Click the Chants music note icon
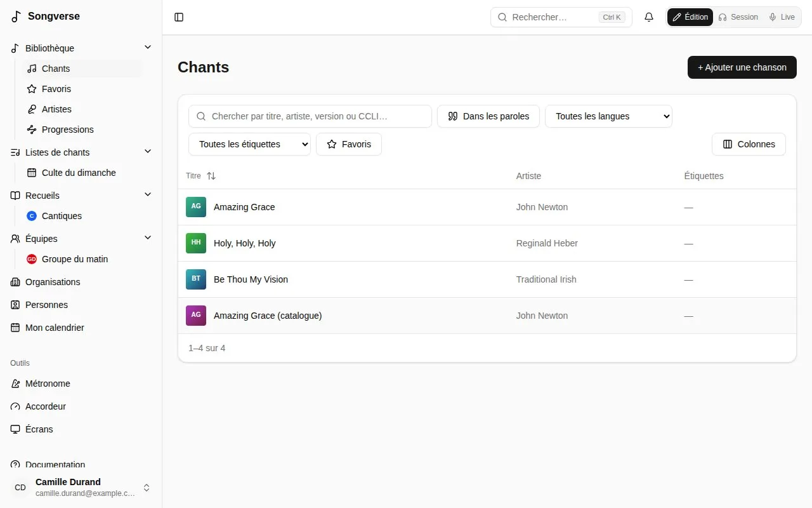The image size is (812, 508). click(x=32, y=69)
